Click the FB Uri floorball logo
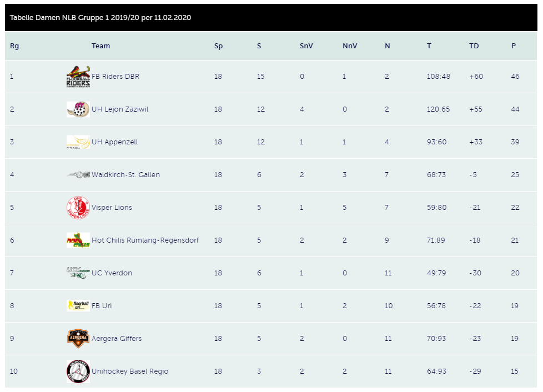 (78, 306)
